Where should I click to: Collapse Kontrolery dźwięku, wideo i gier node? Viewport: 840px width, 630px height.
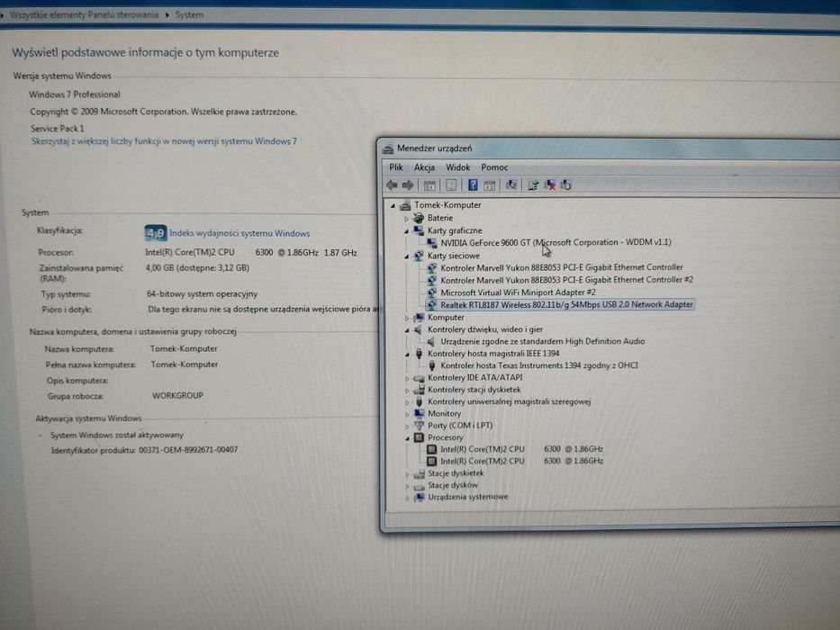point(407,330)
